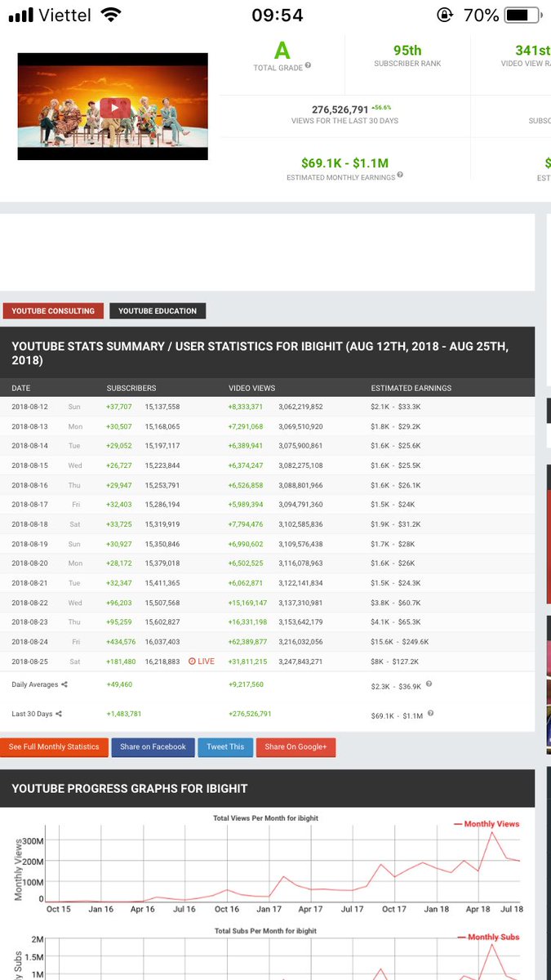Click the 95th subscriber rank value

[x=407, y=51]
